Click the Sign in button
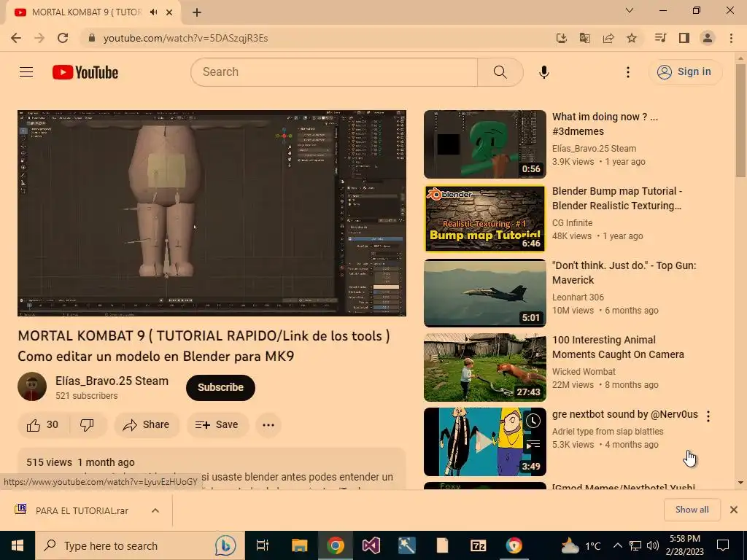Screen dimensions: 747x560 tap(685, 72)
